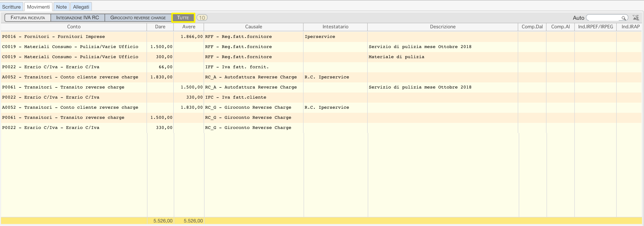The width and height of the screenshot is (644, 226).
Task: Click R.C. Iperservice in the RC_A Autofattura row
Action: click(x=327, y=77)
